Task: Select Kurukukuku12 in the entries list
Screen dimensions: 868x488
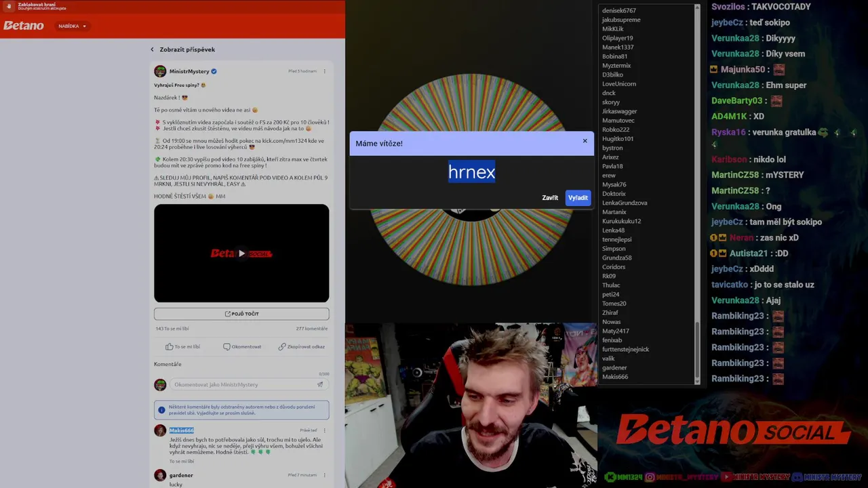Action: (x=621, y=221)
